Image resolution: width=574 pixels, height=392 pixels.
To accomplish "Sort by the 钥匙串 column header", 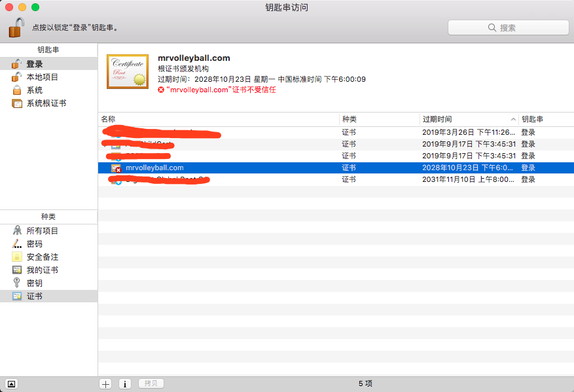I will pos(546,119).
